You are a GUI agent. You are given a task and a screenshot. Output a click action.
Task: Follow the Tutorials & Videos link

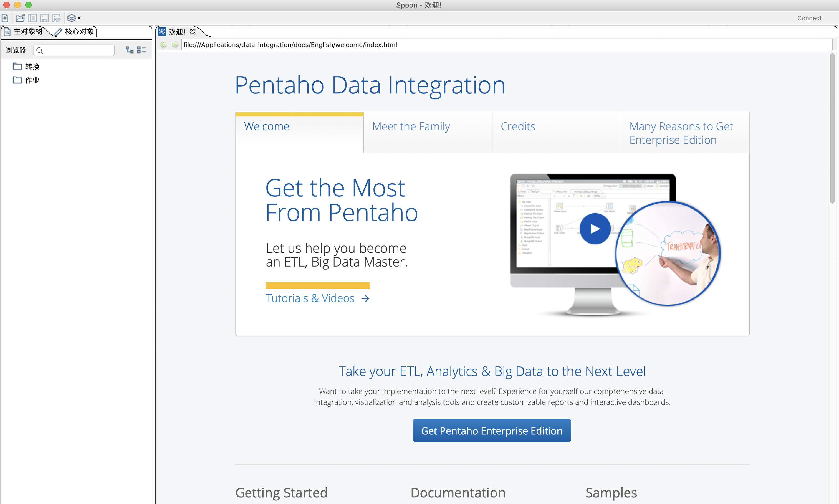(x=318, y=298)
